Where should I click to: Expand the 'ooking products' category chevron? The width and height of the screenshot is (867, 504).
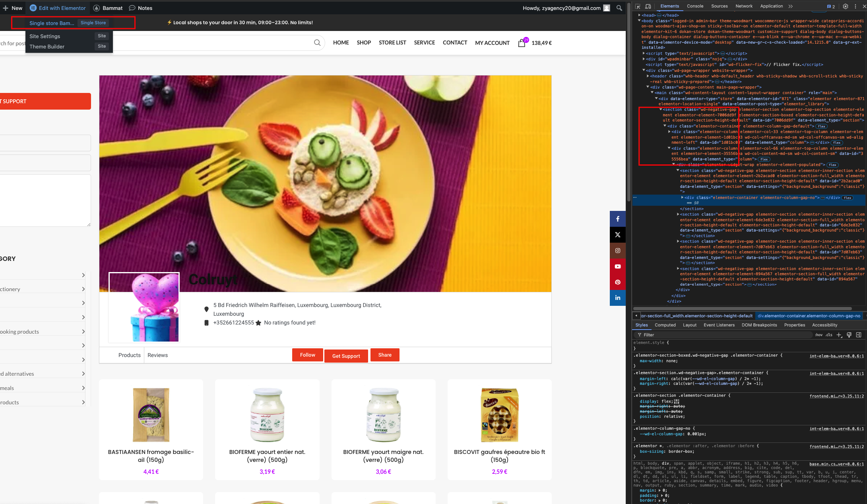83,331
